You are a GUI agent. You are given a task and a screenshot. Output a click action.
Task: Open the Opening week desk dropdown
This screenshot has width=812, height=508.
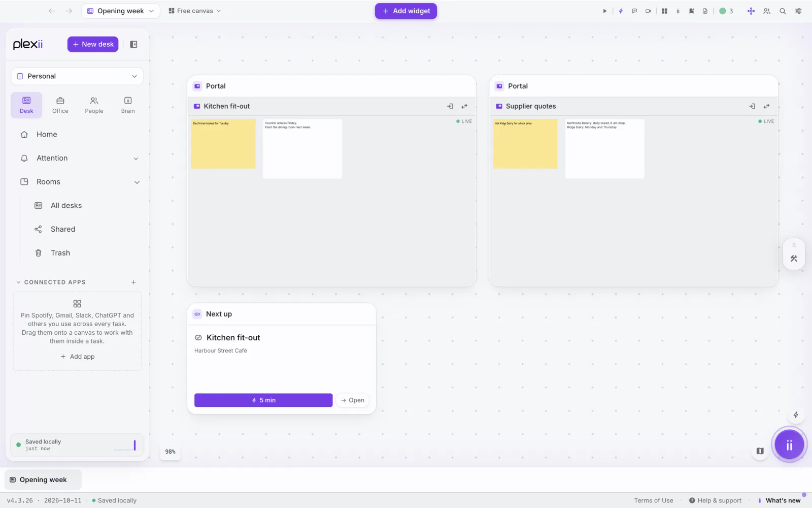tap(121, 11)
